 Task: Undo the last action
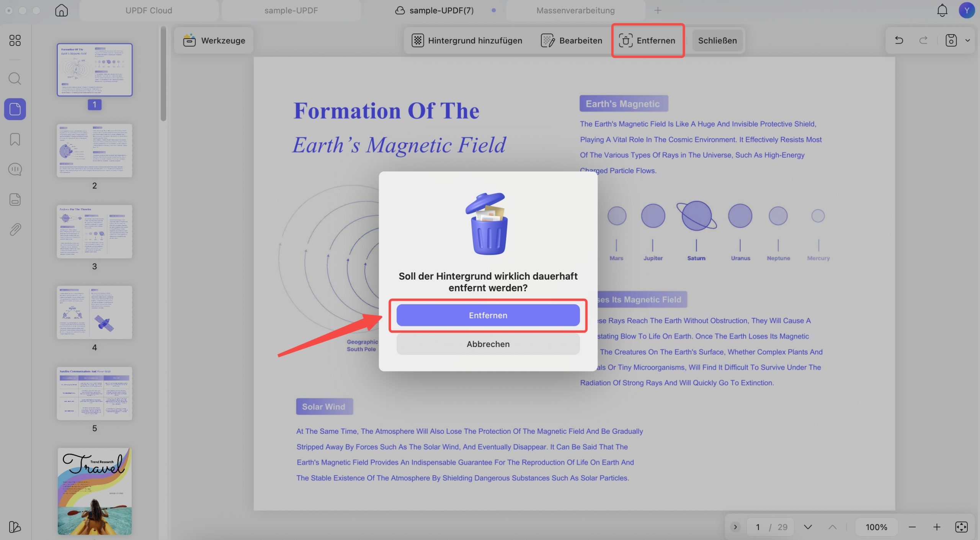tap(899, 40)
